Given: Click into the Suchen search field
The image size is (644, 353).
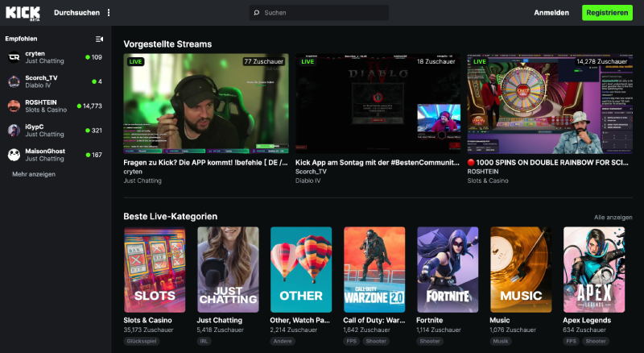Looking at the screenshot, I should point(322,13).
